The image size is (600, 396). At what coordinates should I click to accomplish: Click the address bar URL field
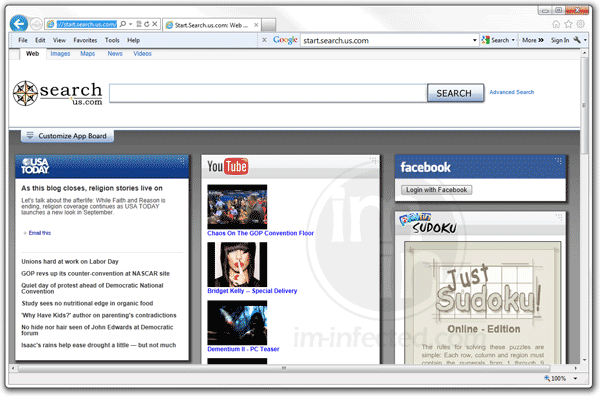click(86, 24)
